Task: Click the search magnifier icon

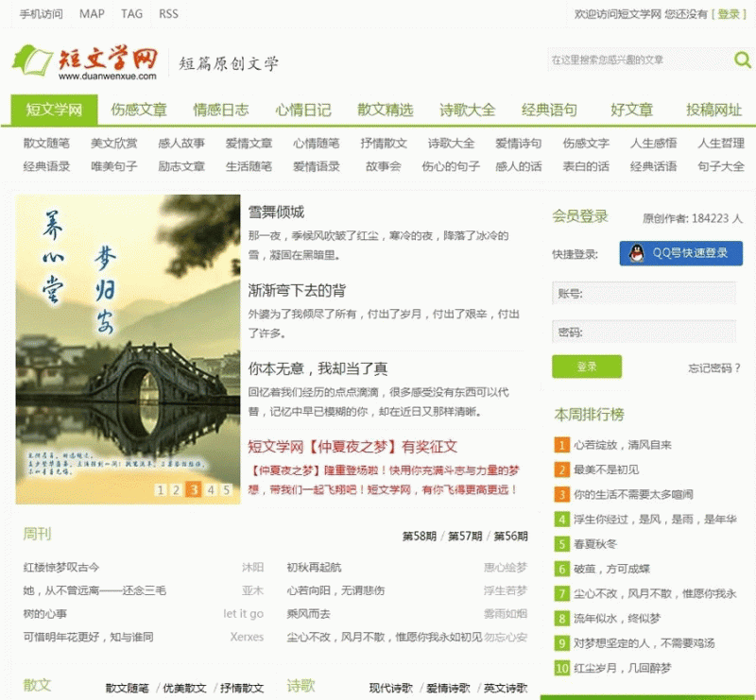Action: tap(741, 59)
